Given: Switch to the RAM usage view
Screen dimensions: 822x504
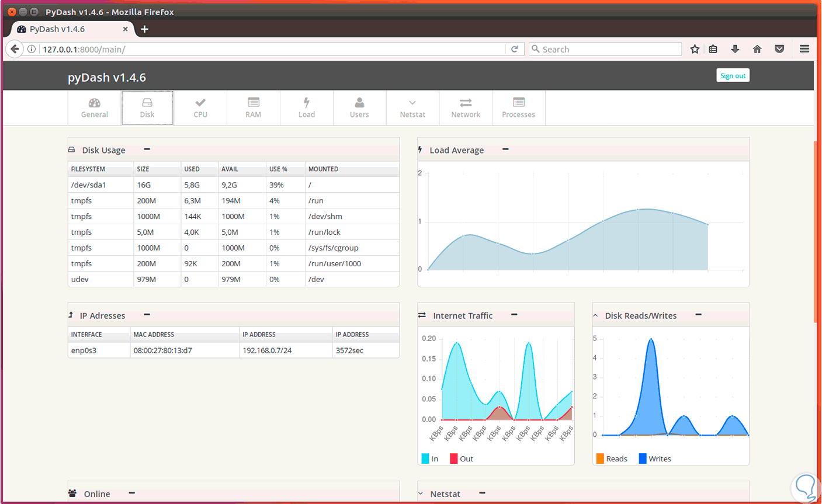Looking at the screenshot, I should click(253, 107).
